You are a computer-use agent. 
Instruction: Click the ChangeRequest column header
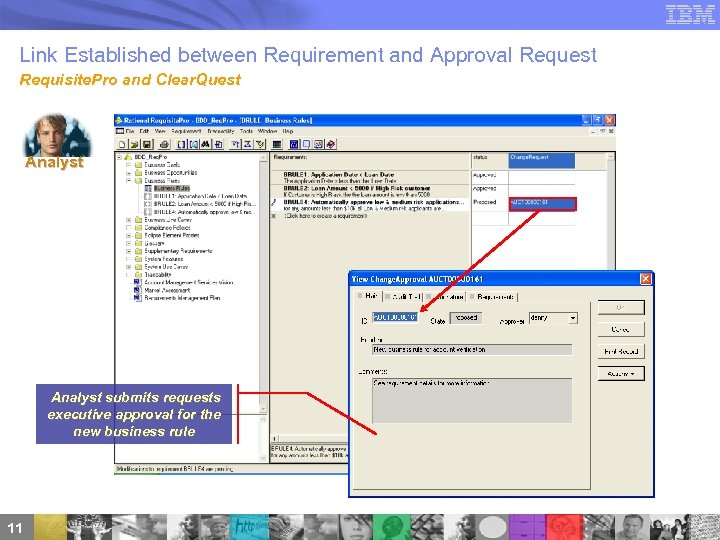(x=541, y=161)
